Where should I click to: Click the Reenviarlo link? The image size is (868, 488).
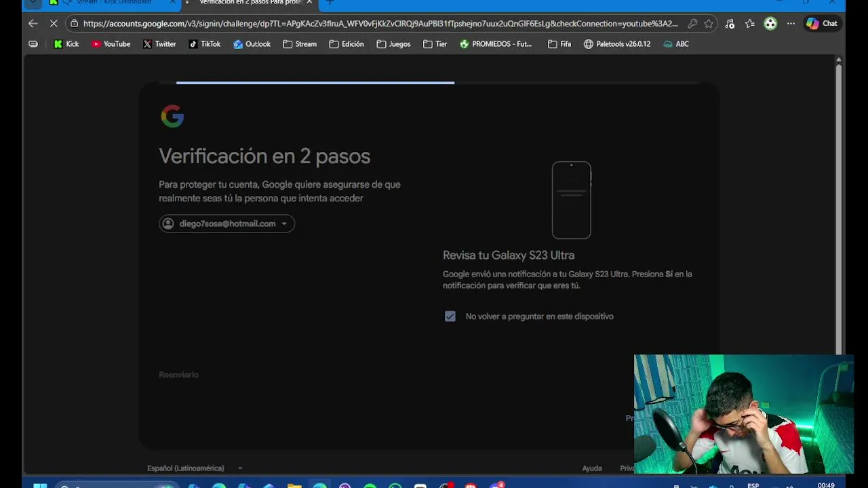coord(178,375)
